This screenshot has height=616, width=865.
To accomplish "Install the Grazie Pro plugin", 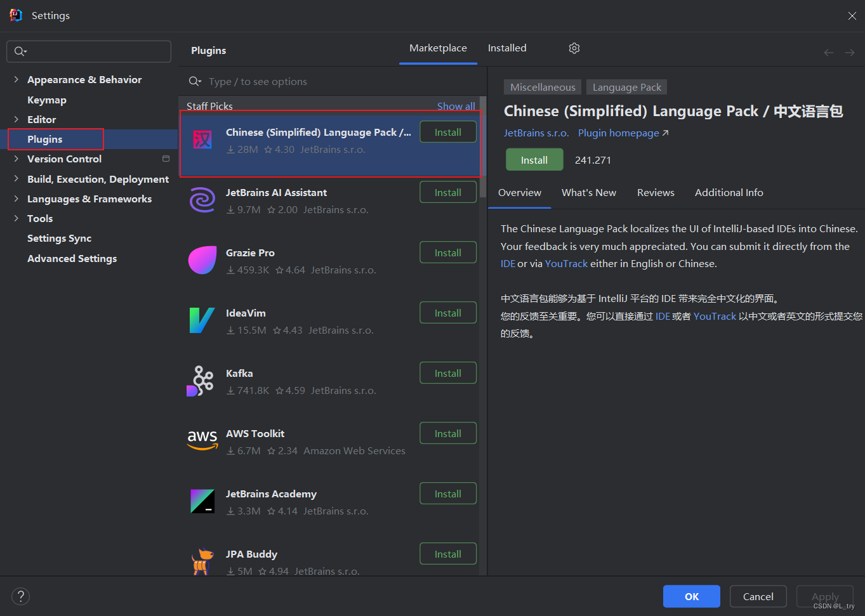I will tap(448, 252).
